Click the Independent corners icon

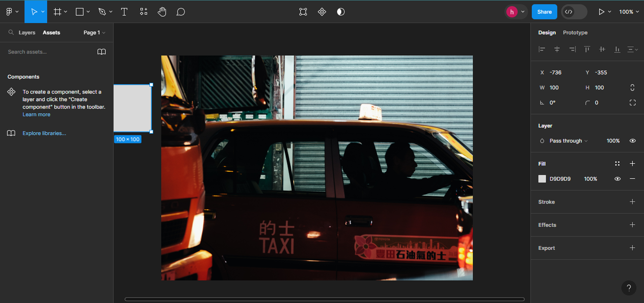click(632, 103)
